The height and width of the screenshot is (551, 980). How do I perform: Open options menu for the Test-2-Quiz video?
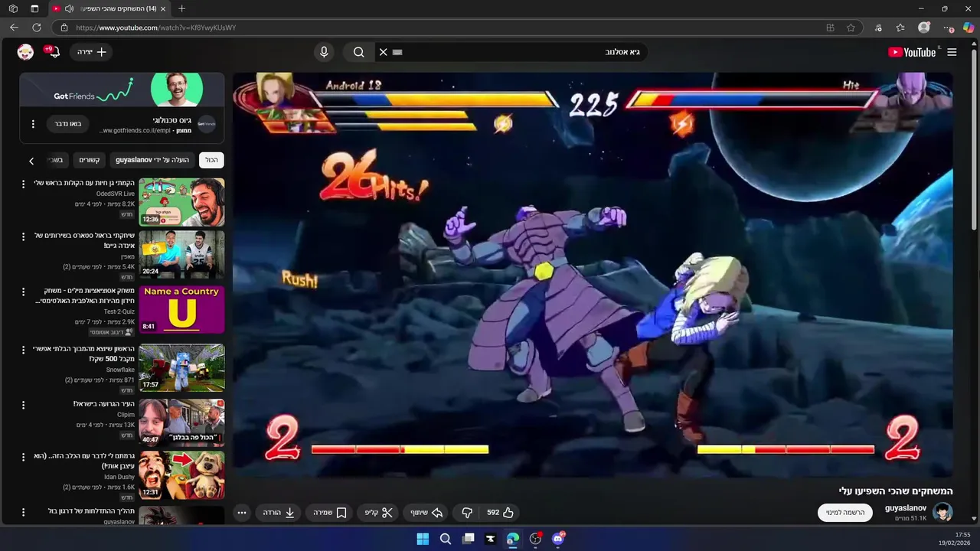tap(23, 292)
